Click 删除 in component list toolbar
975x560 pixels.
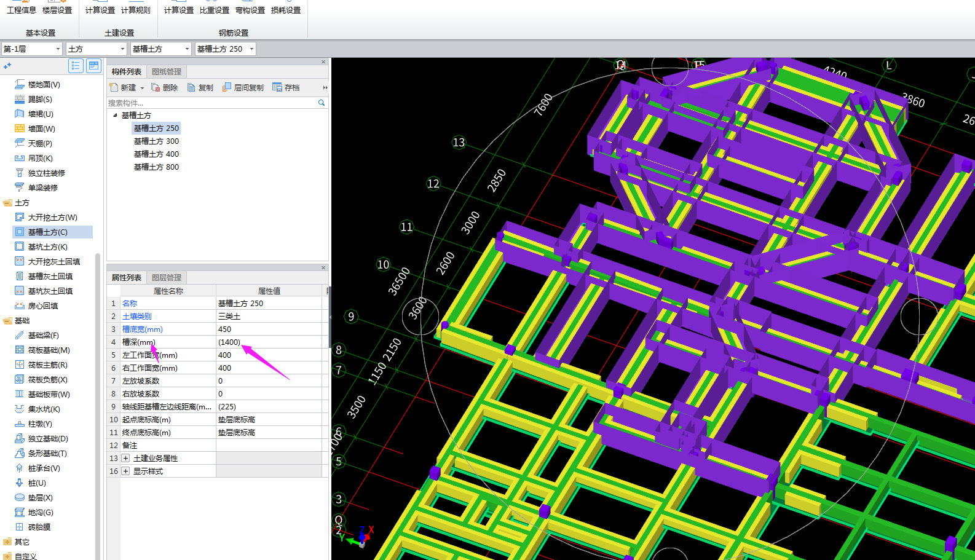(x=165, y=88)
